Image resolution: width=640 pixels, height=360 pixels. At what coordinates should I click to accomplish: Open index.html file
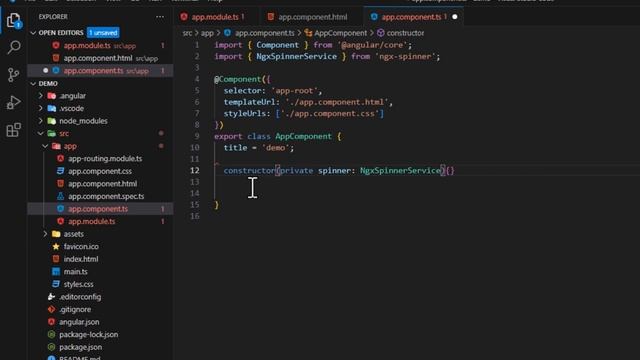click(81, 259)
